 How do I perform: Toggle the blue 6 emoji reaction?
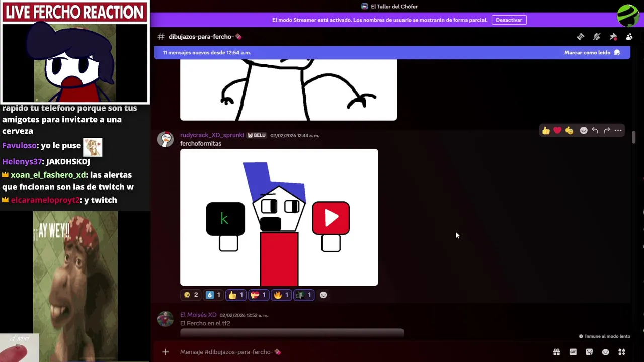[214, 295]
